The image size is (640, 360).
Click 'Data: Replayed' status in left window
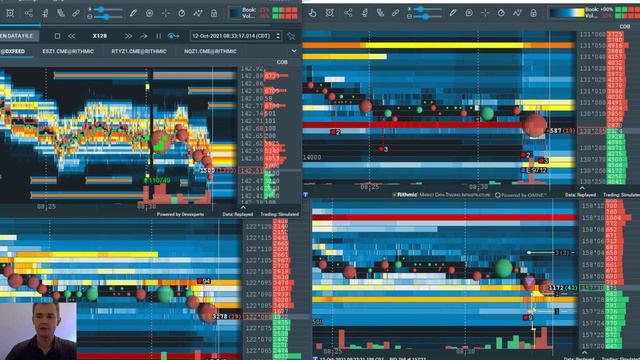(x=238, y=214)
